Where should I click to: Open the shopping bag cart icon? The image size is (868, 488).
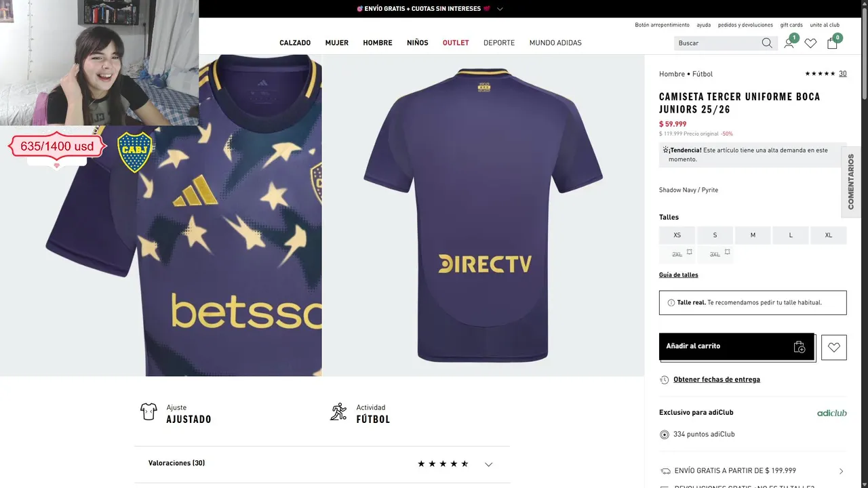point(832,43)
